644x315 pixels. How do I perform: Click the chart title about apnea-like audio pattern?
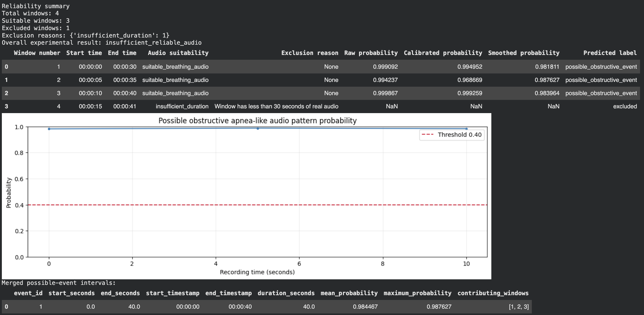(257, 121)
